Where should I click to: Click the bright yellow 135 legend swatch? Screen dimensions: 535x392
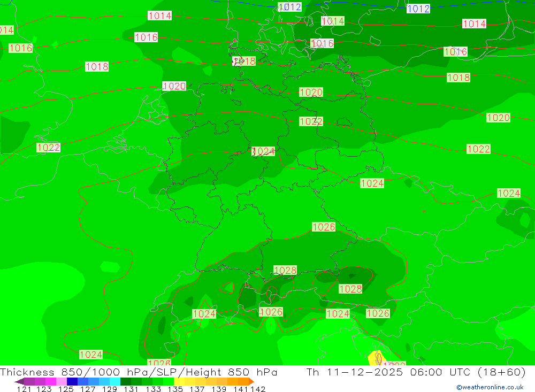(179, 381)
